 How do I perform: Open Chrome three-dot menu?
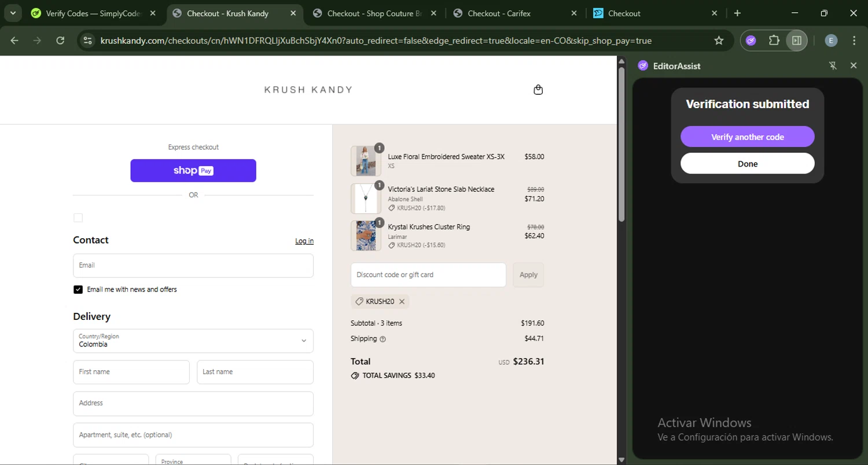pyautogui.click(x=854, y=40)
